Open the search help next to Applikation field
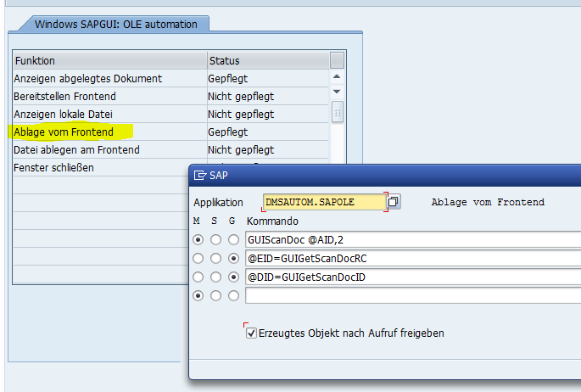This screenshot has width=581, height=392. point(394,202)
